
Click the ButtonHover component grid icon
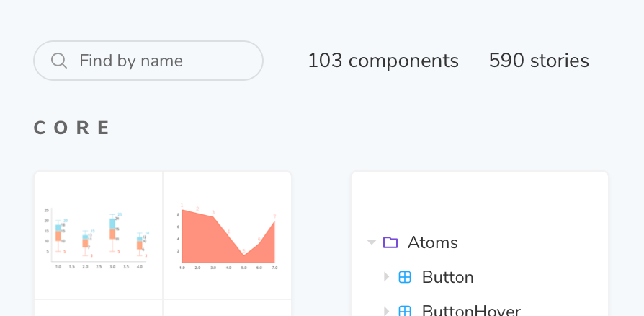point(405,311)
